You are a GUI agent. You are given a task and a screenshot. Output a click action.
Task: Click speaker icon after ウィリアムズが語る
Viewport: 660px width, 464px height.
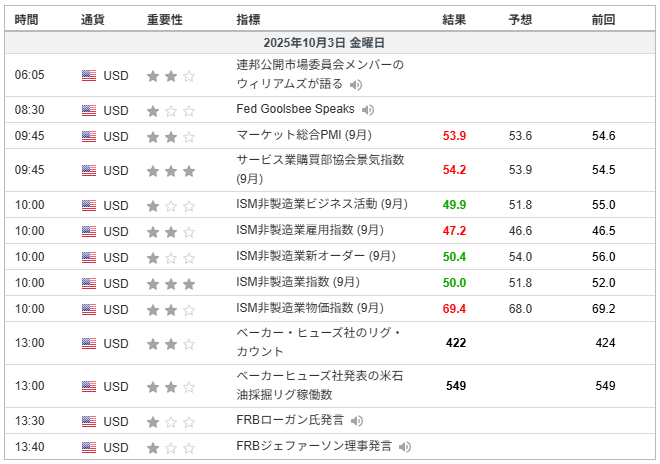pos(357,84)
